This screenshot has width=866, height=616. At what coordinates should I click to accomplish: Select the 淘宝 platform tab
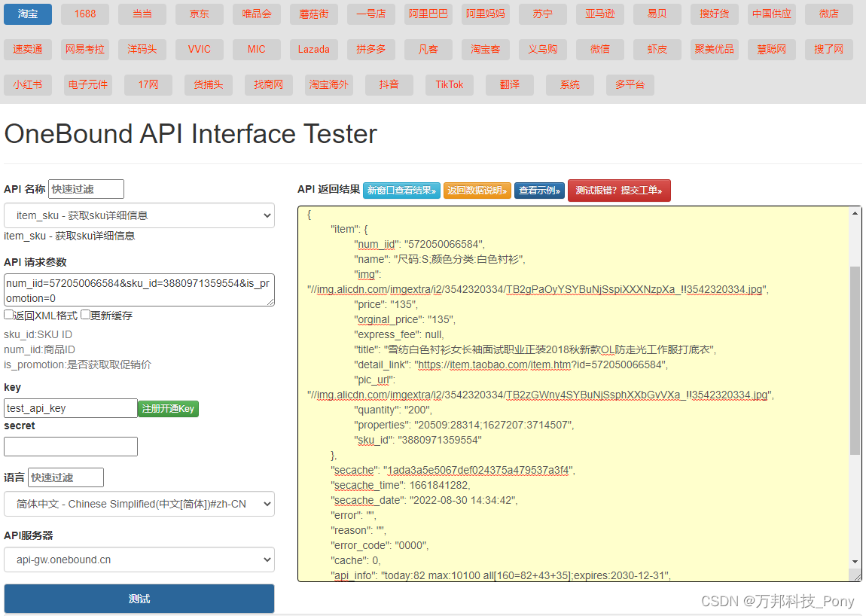pyautogui.click(x=28, y=14)
